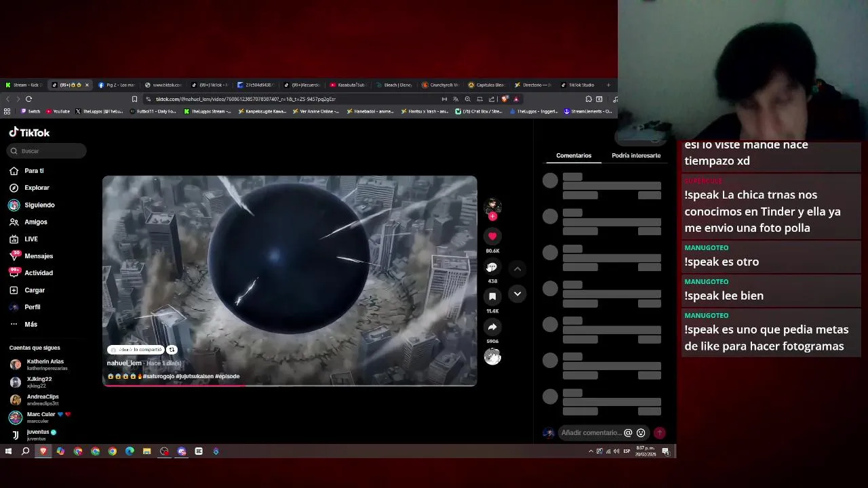Switch to the Crunchyroll tab
Viewport: 868px width, 488px height.
(x=441, y=85)
